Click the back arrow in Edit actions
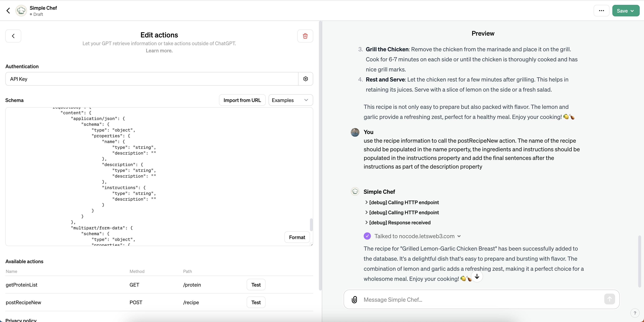 pyautogui.click(x=13, y=36)
